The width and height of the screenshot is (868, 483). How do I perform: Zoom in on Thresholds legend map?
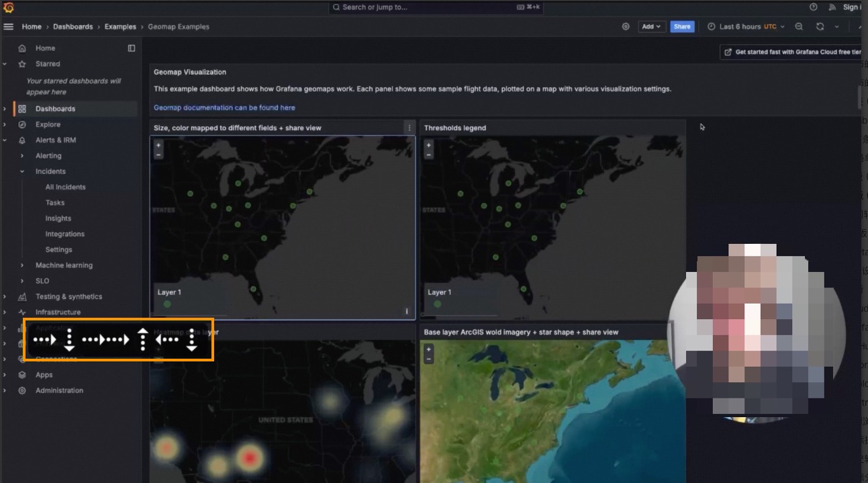coord(429,144)
